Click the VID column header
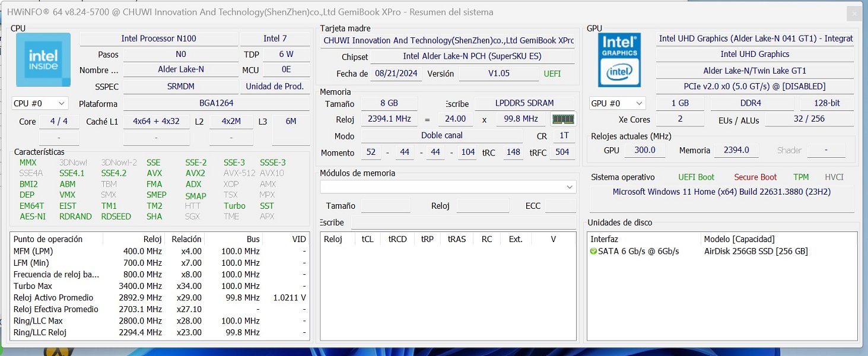This screenshot has width=868, height=356. click(x=299, y=239)
